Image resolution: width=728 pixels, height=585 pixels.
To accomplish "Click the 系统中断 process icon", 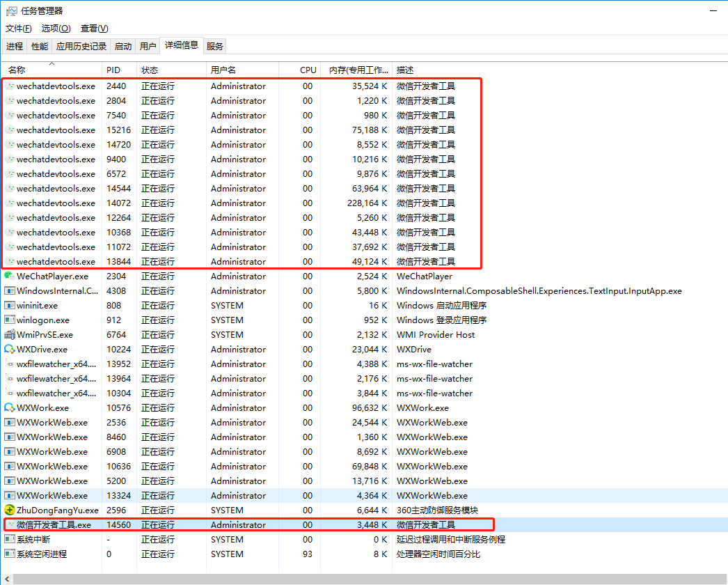I will point(9,540).
